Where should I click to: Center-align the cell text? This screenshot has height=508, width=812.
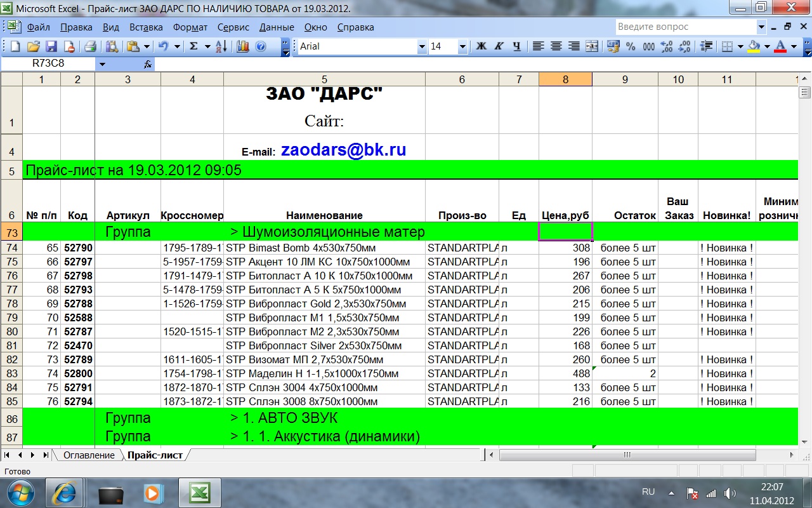(x=556, y=46)
